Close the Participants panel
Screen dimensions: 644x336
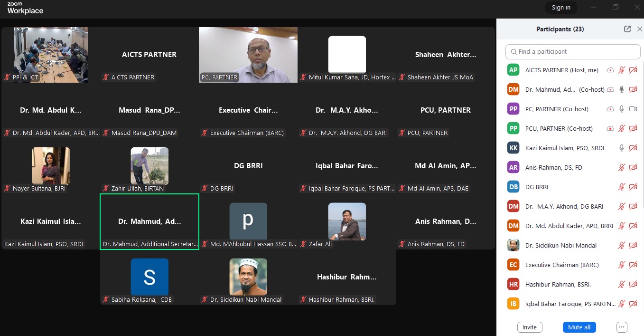(639, 29)
